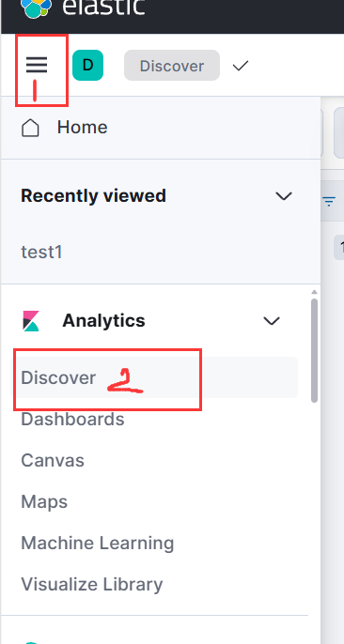Go to Visualize Library
Image resolution: width=344 pixels, height=644 pixels.
pos(92,585)
